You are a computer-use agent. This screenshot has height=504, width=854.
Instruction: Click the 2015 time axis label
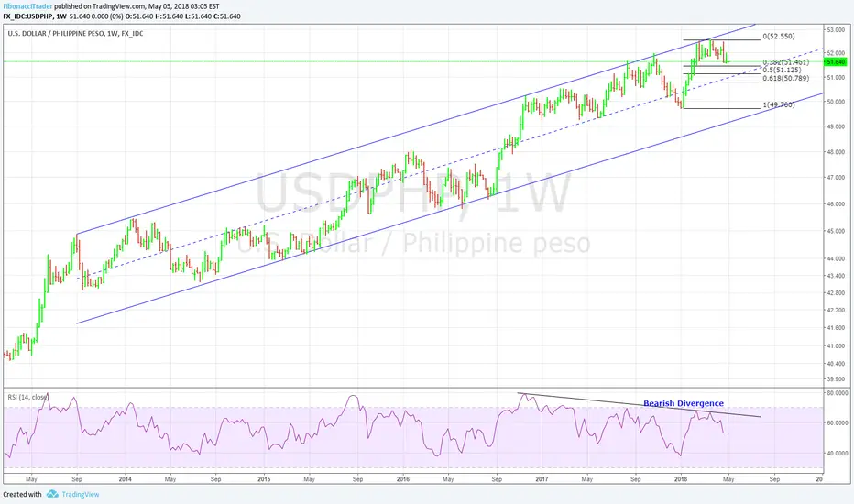(x=264, y=479)
